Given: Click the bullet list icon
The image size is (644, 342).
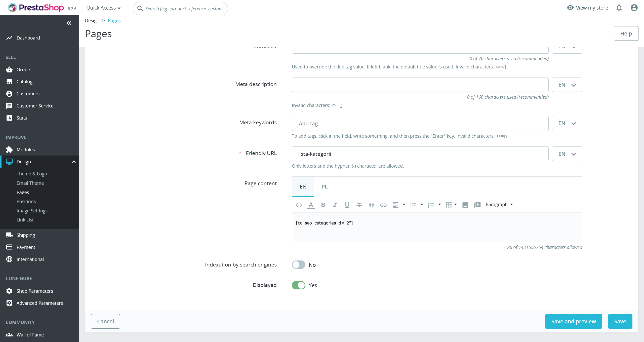Looking at the screenshot, I should click(x=413, y=205).
